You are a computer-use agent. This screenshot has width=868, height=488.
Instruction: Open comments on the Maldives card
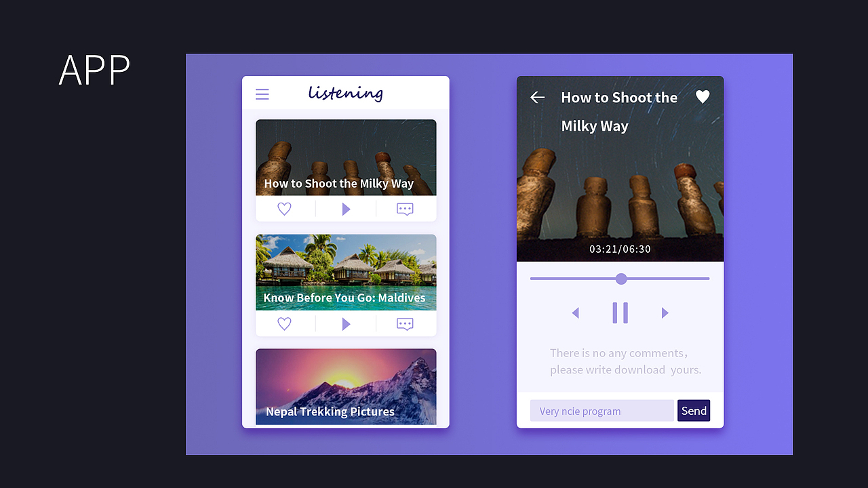[405, 323]
